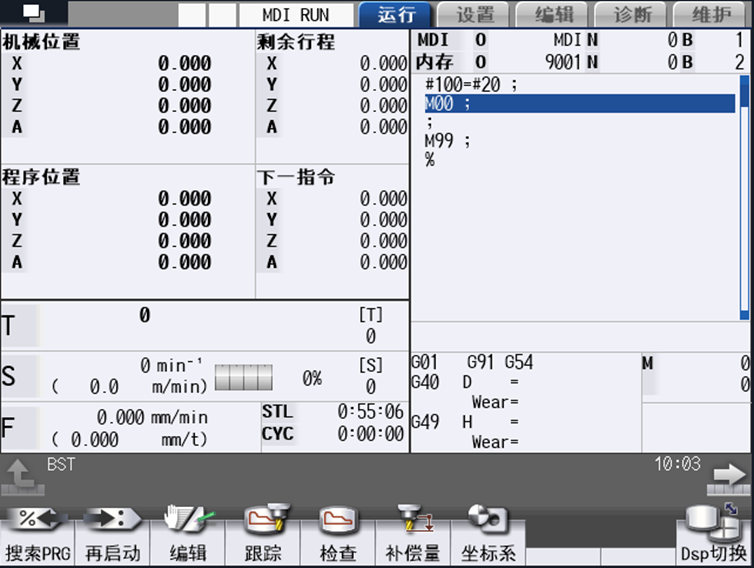Image resolution: width=754 pixels, height=568 pixels.
Task: Open the 检查 check function icon
Action: click(x=337, y=536)
